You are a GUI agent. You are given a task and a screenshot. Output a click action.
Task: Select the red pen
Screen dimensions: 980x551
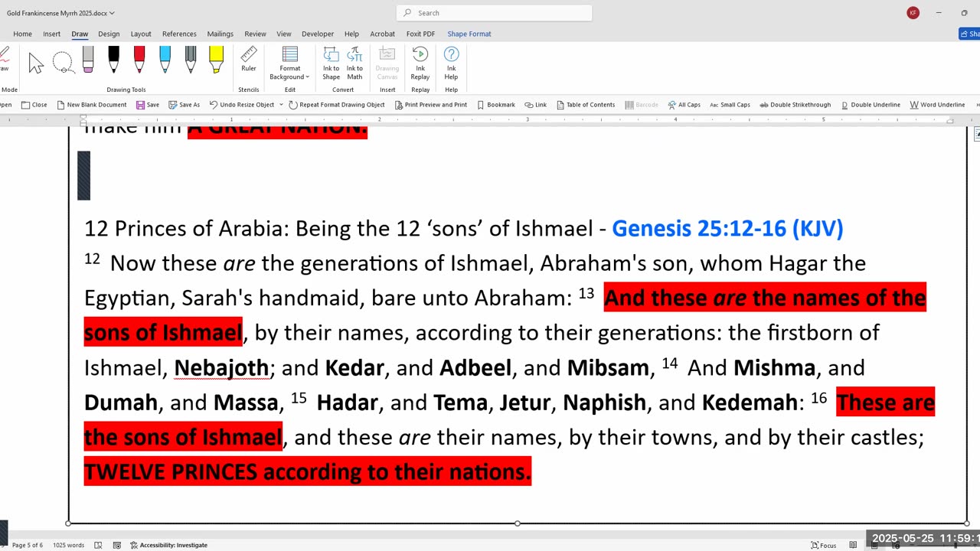[x=139, y=60]
